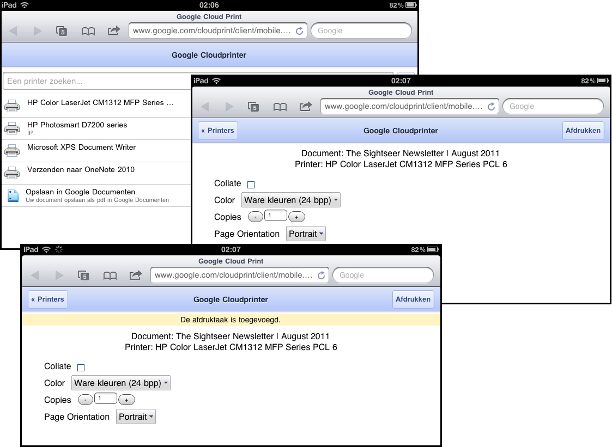Tap share icon in middle-right Safari window
Screen dimensions: 612x447
306,106
